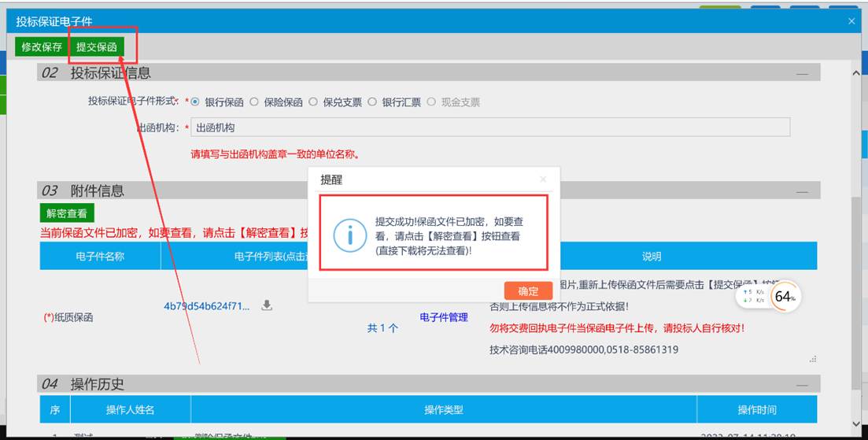Open the 电子件管理 link
The height and width of the screenshot is (440, 868).
(x=444, y=317)
